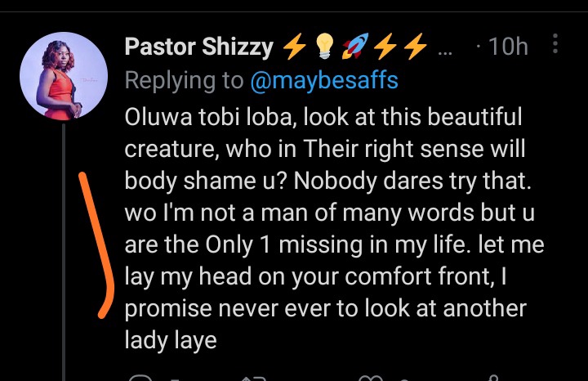
Task: Tap the retweet arrows icon below tweet
Action: click(253, 378)
